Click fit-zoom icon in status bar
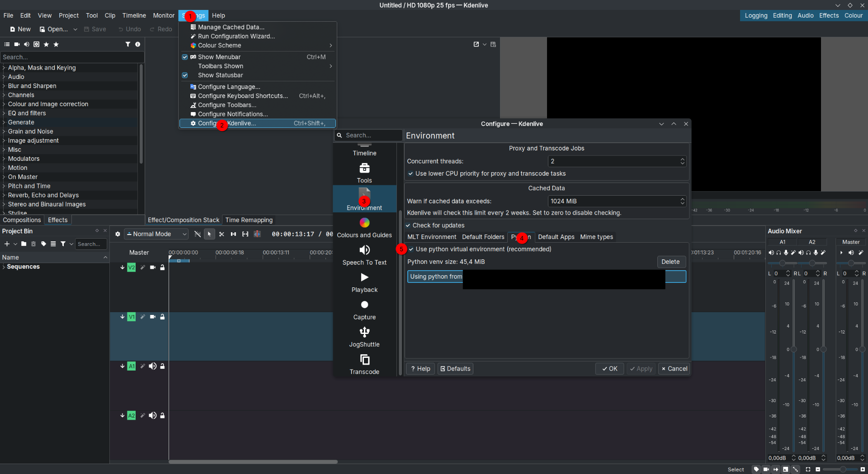868x474 pixels. (808, 469)
